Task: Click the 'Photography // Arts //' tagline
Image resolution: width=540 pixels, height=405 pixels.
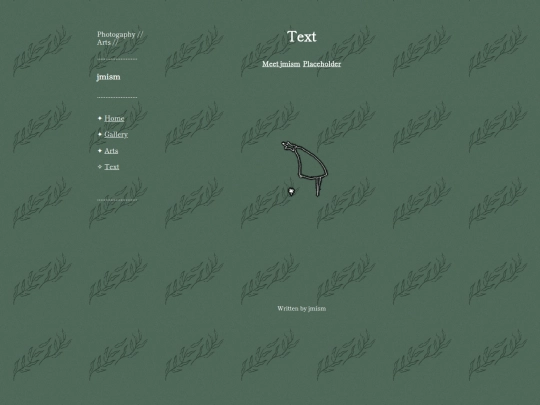Action: tap(120, 39)
